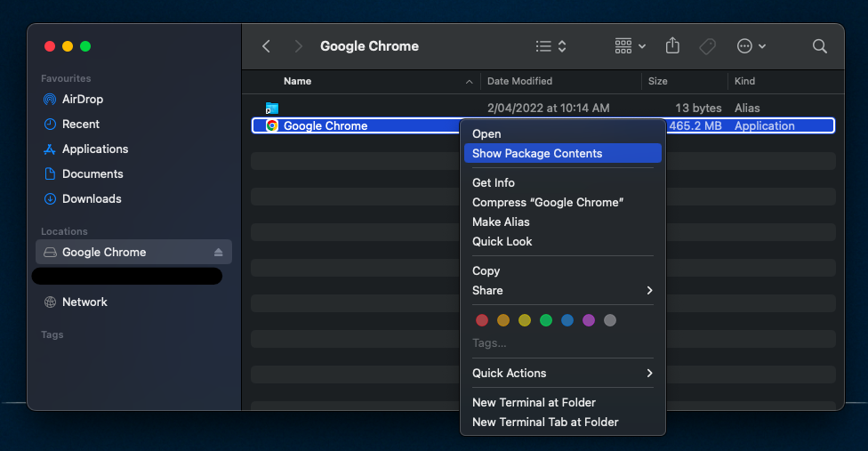Apply the yellow tag color
Viewport: 868px width, 451px height.
tap(525, 320)
